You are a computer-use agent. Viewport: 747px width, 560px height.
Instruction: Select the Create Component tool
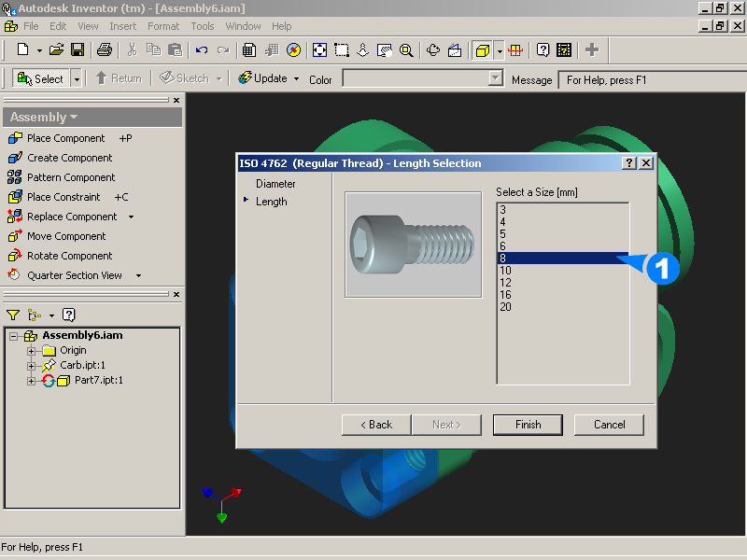[69, 158]
